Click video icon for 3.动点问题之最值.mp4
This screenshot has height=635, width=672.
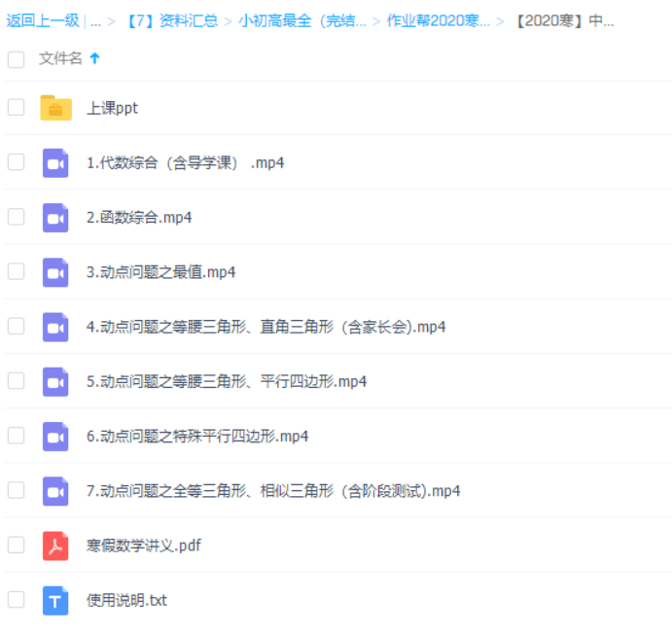coord(55,272)
